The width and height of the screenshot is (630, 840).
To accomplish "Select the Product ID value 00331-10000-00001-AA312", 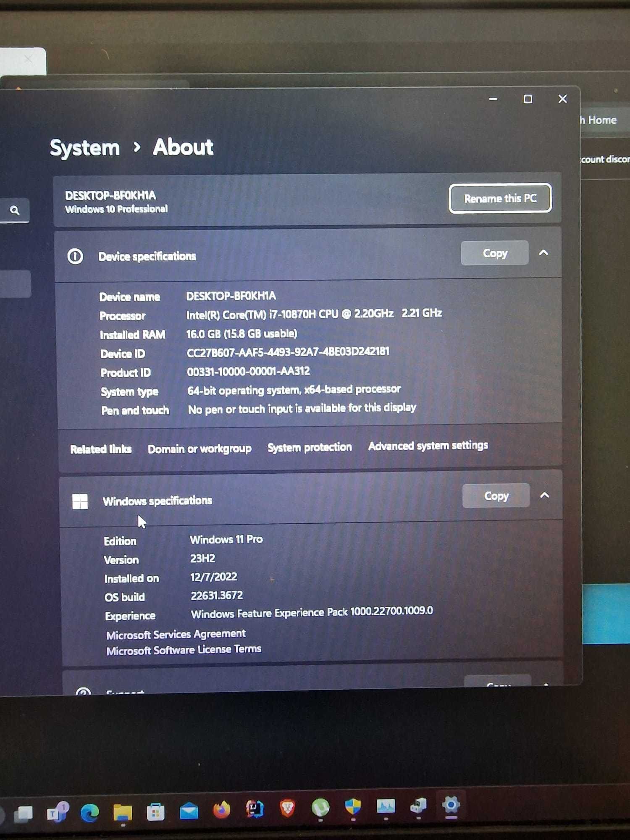I will [x=249, y=371].
